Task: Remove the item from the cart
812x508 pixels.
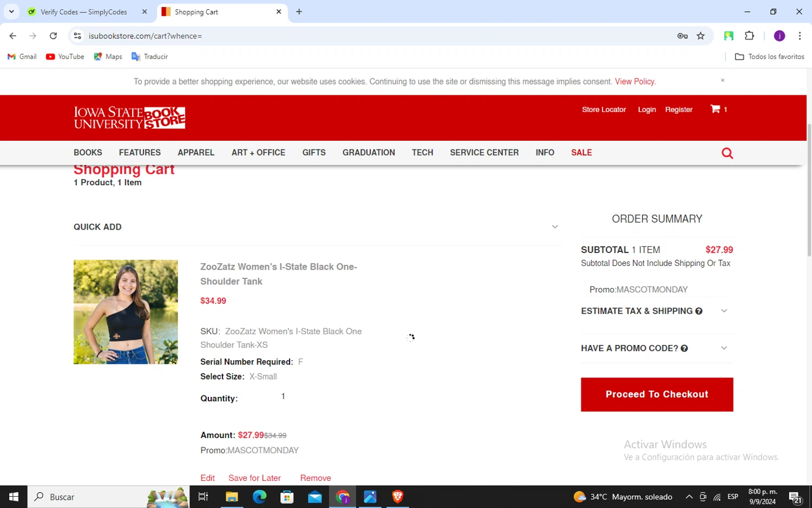Action: point(316,478)
